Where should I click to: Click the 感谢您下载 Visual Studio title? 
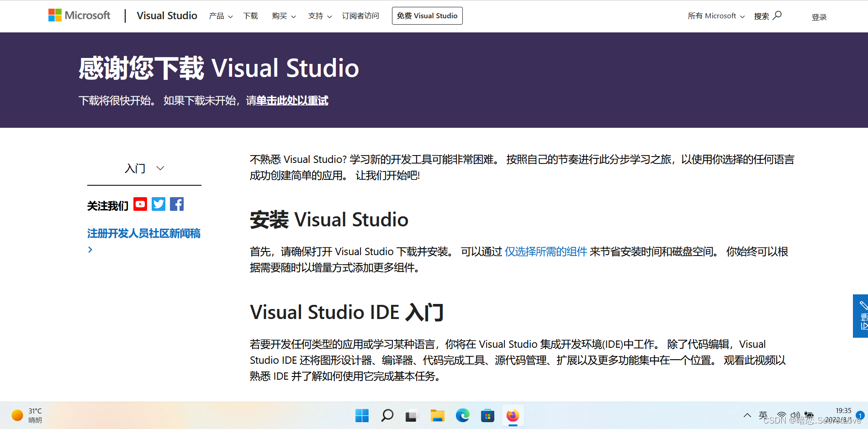[219, 68]
